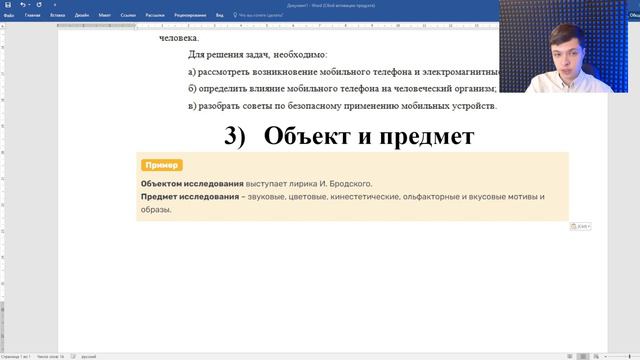
Task: Click the orange Пример label in image
Action: click(162, 165)
